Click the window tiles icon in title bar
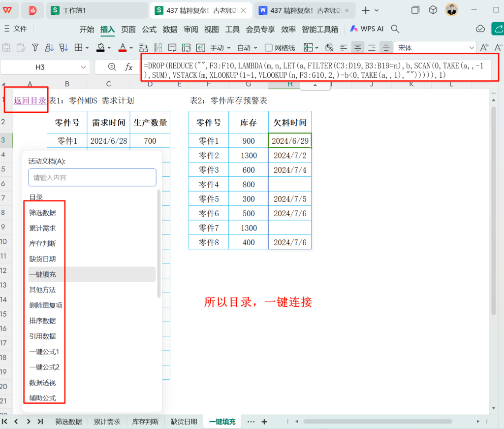This screenshot has height=429, width=504. [x=415, y=10]
